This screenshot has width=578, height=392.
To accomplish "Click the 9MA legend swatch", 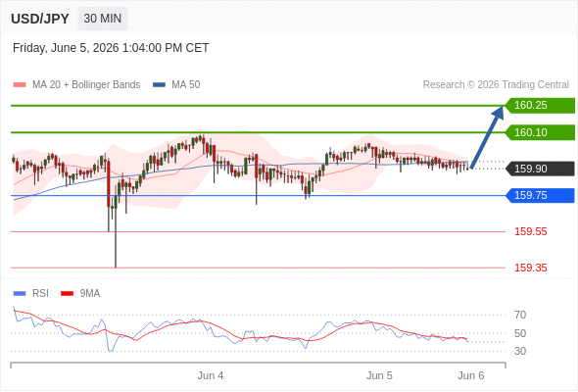I will point(67,294).
